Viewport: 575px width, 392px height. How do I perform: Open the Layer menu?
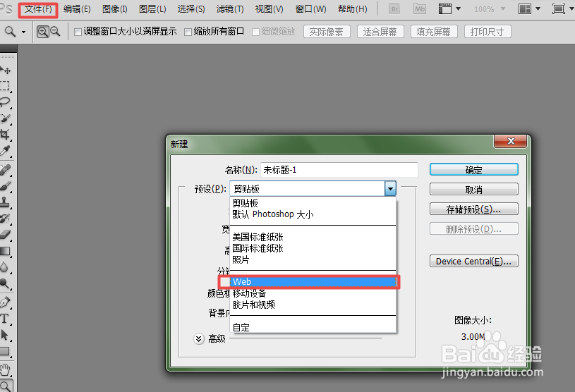coord(152,9)
